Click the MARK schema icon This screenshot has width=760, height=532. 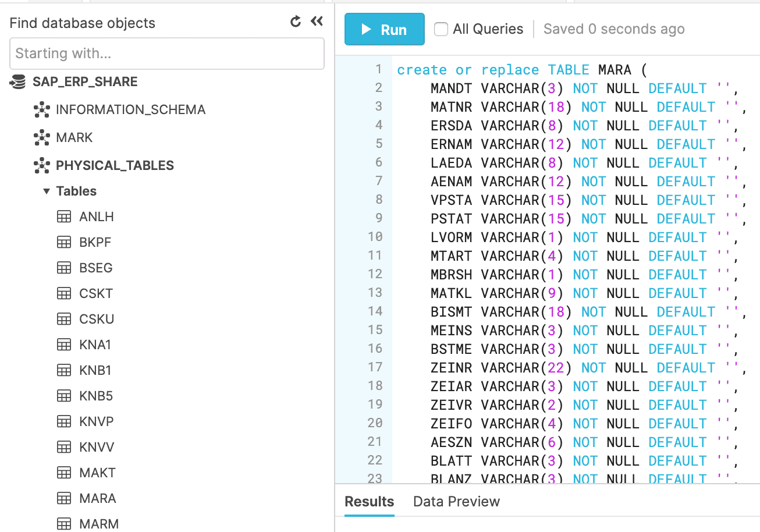42,138
